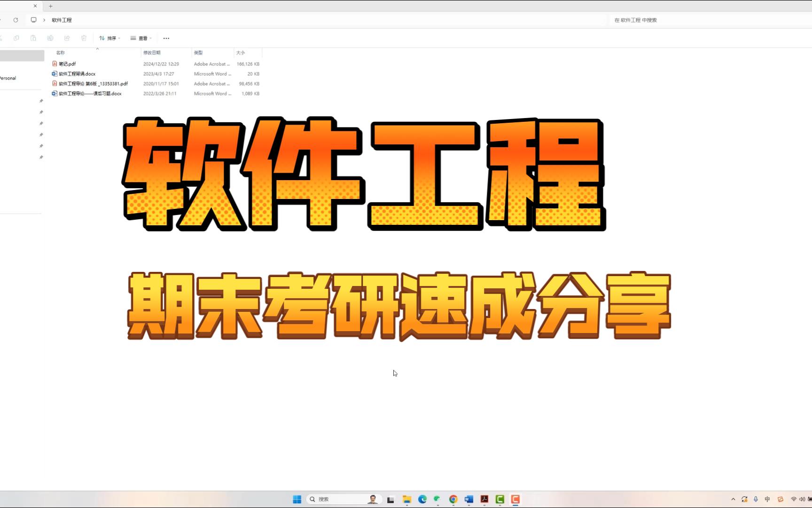This screenshot has width=812, height=508.
Task: Select the file 笔记.pdf
Action: click(67, 64)
